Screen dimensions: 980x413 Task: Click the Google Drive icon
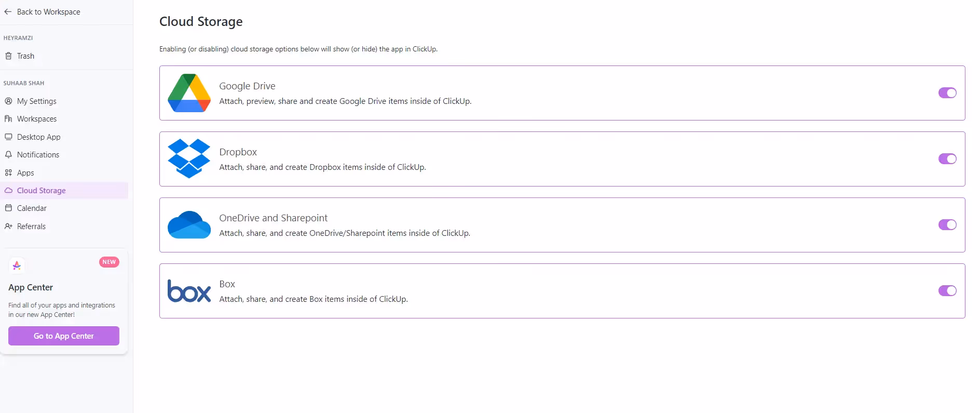click(x=188, y=93)
